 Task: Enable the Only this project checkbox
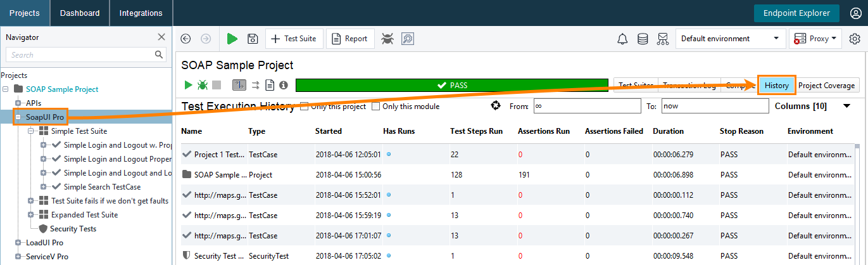pos(305,106)
